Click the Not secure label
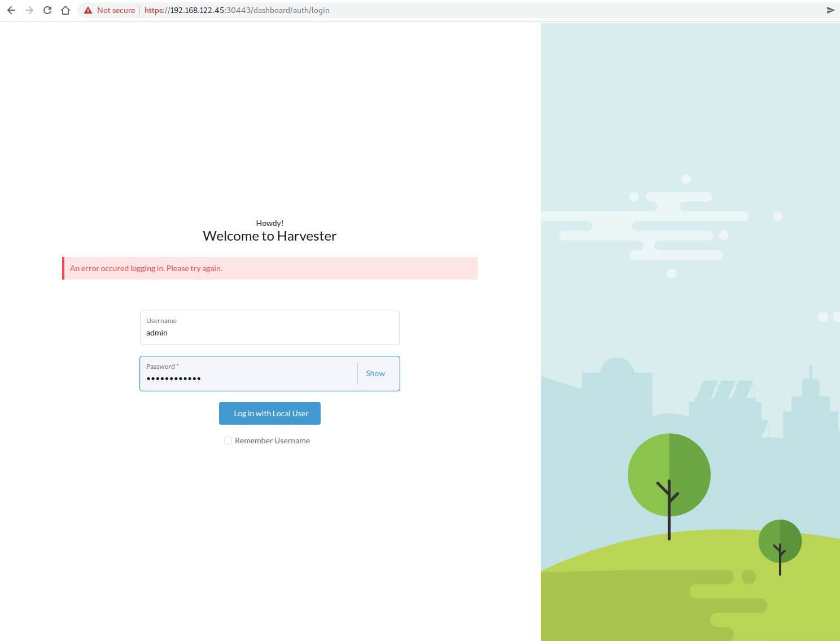This screenshot has height=641, width=840. [x=116, y=10]
